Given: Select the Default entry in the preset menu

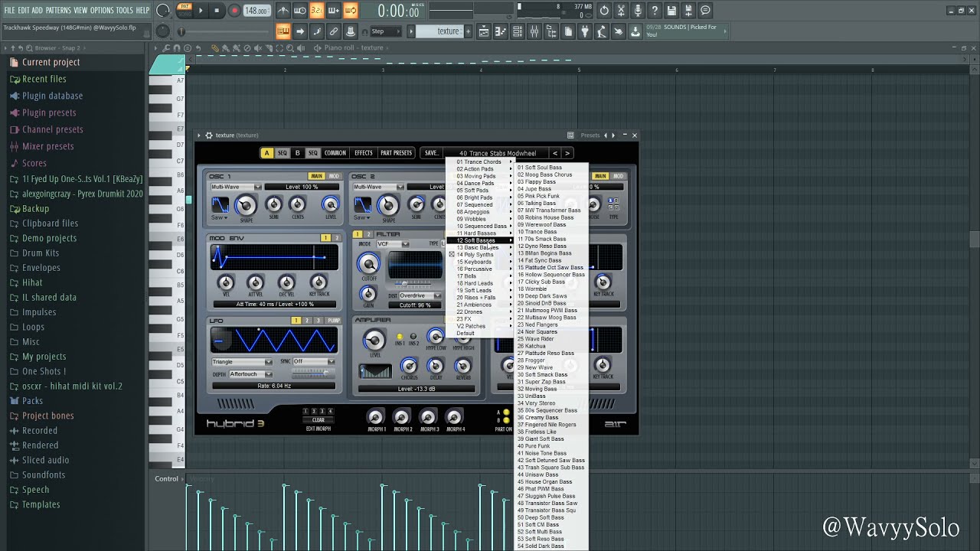Looking at the screenshot, I should coord(465,334).
